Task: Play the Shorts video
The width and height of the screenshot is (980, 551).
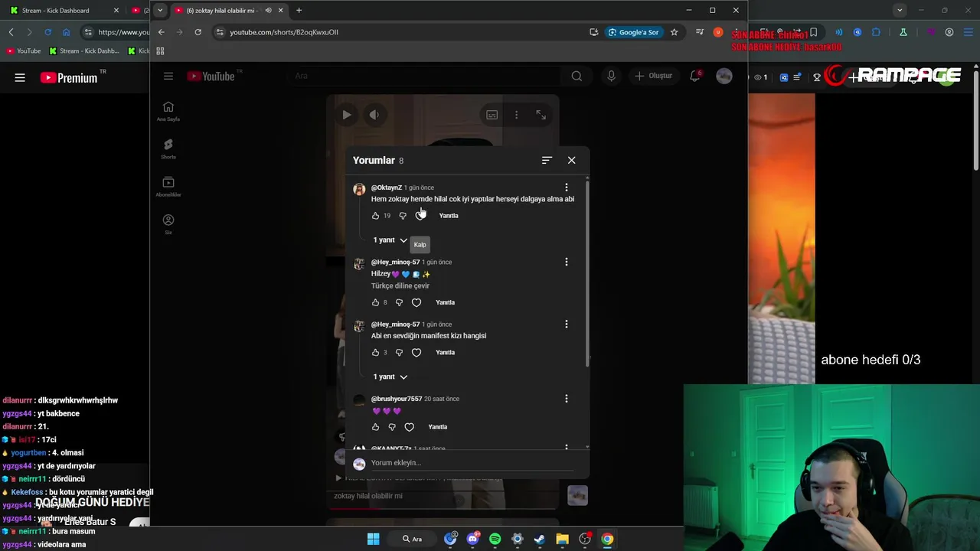Action: click(347, 115)
